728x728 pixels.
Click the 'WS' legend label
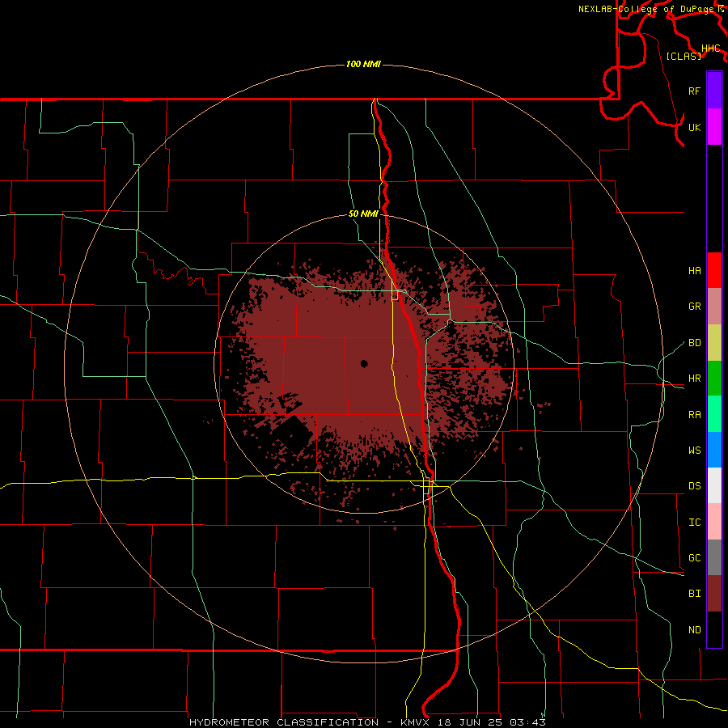[x=695, y=451]
